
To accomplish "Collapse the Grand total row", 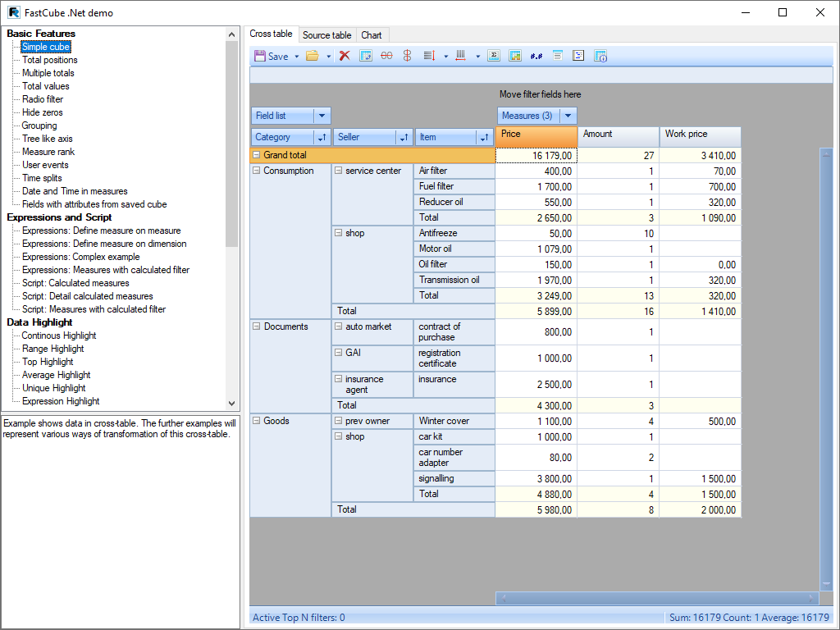I will pyautogui.click(x=257, y=155).
